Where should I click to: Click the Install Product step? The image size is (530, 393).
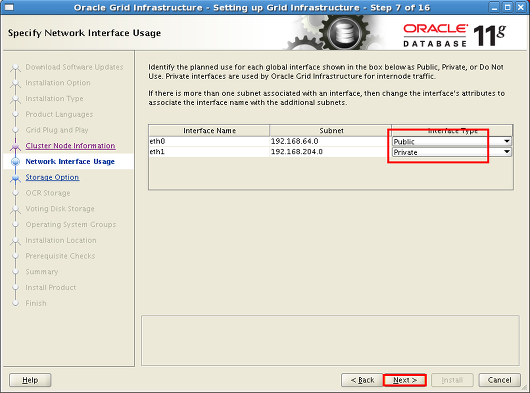point(51,287)
